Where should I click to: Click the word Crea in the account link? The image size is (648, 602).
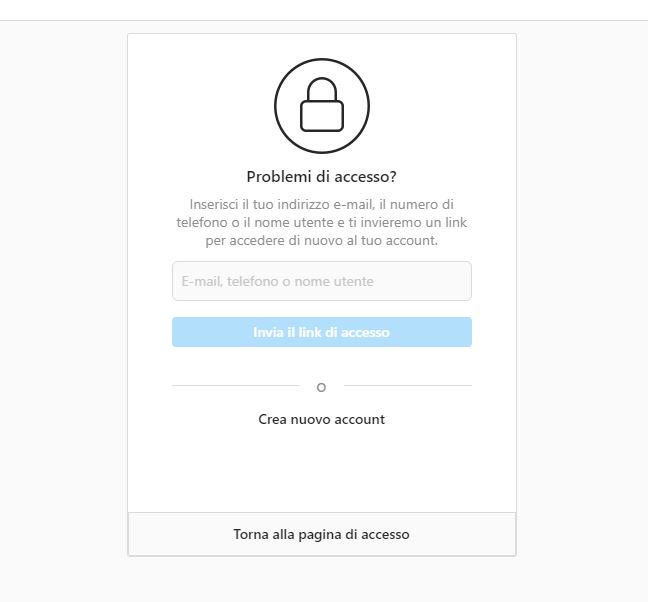click(272, 419)
